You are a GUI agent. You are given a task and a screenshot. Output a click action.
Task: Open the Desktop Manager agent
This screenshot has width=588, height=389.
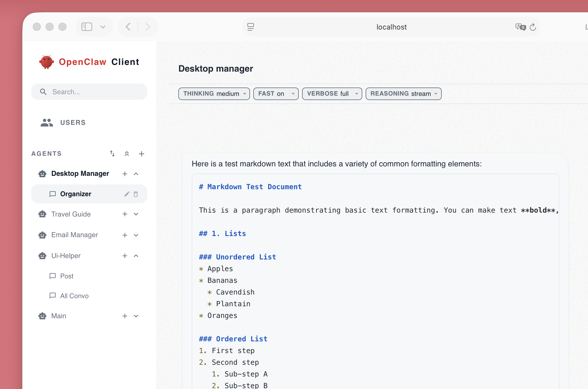click(80, 173)
